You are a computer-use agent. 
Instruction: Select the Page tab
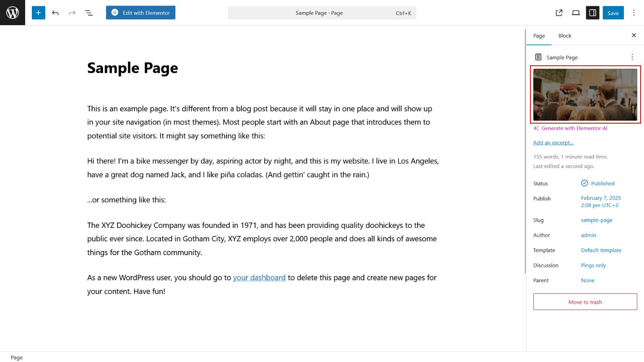click(x=539, y=36)
